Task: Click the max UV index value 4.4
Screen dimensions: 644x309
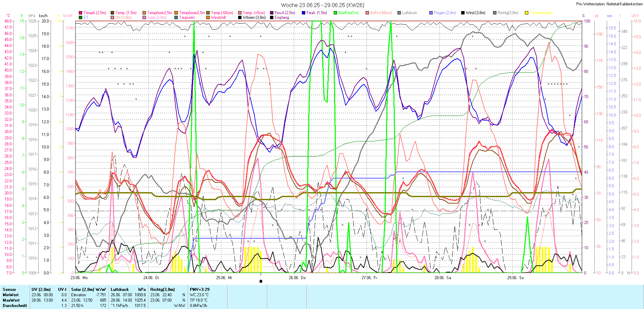Action: click(x=64, y=300)
